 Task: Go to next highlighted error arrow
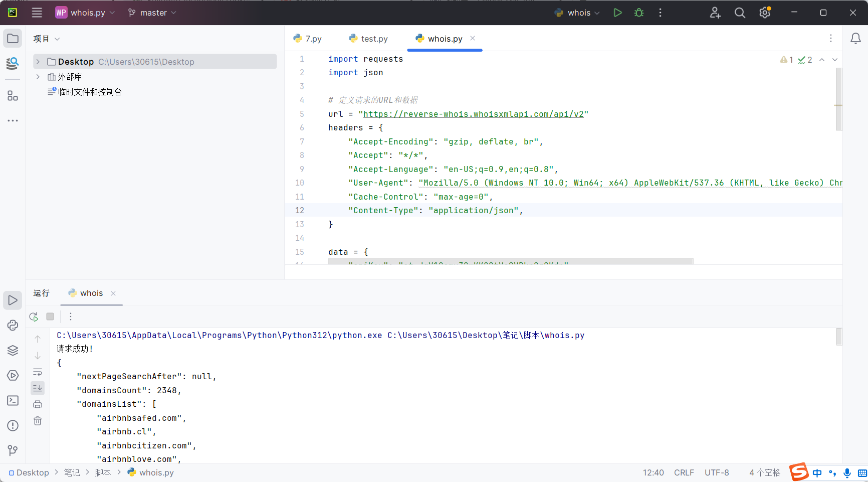coord(835,60)
